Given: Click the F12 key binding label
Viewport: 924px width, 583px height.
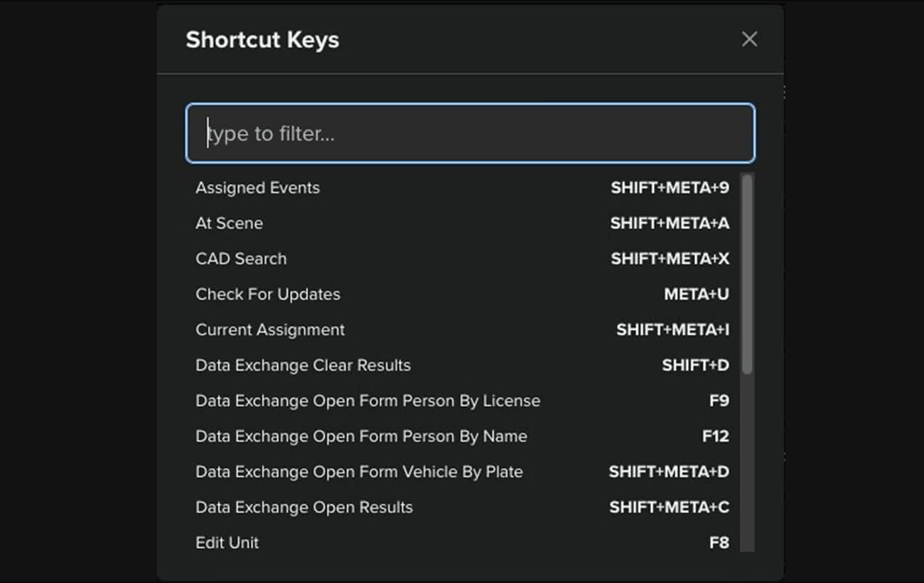Looking at the screenshot, I should (715, 437).
